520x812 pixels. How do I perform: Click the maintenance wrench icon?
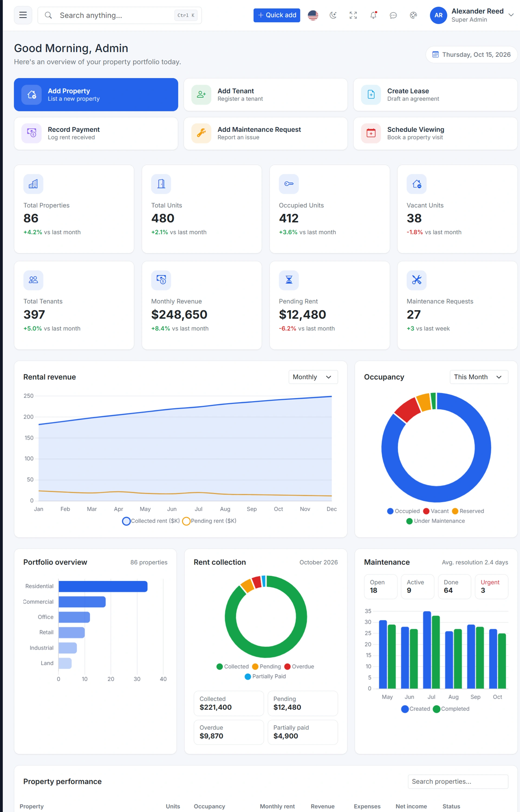[x=201, y=133]
